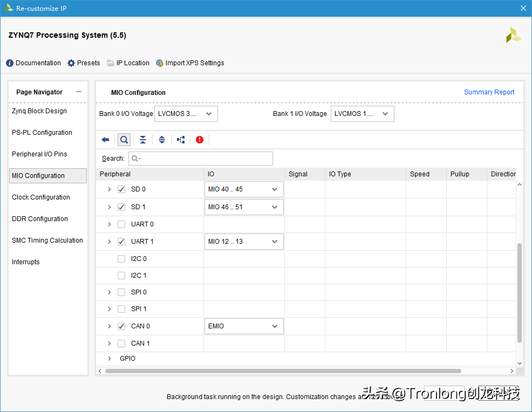
Task: Click the expand all toolbar icon
Action: pos(162,140)
